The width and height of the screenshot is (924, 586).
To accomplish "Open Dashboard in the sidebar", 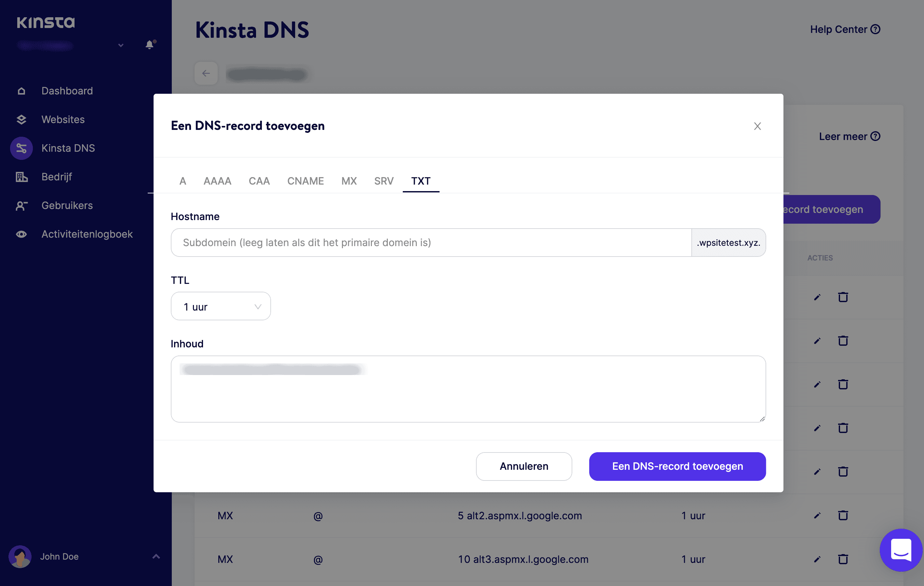I will tap(67, 91).
